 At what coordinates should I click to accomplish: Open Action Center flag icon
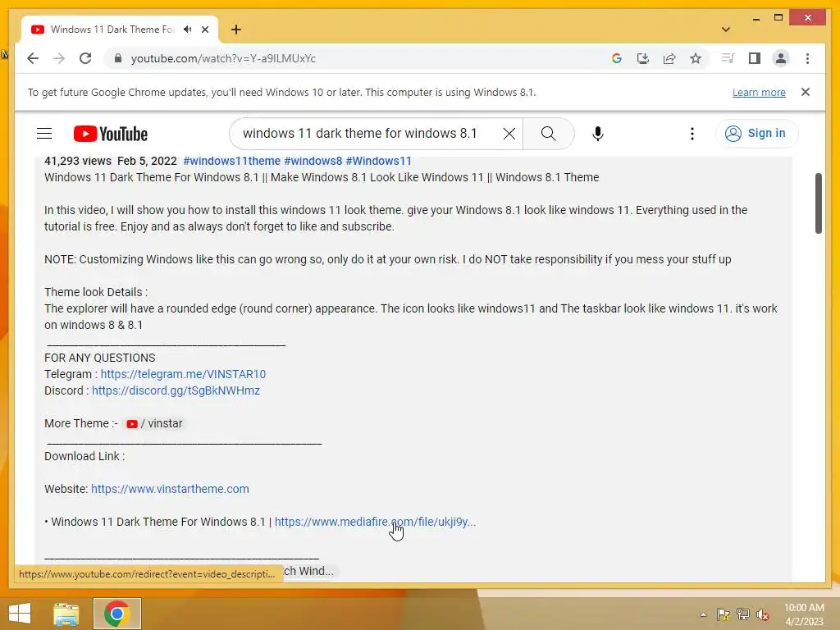point(723,614)
